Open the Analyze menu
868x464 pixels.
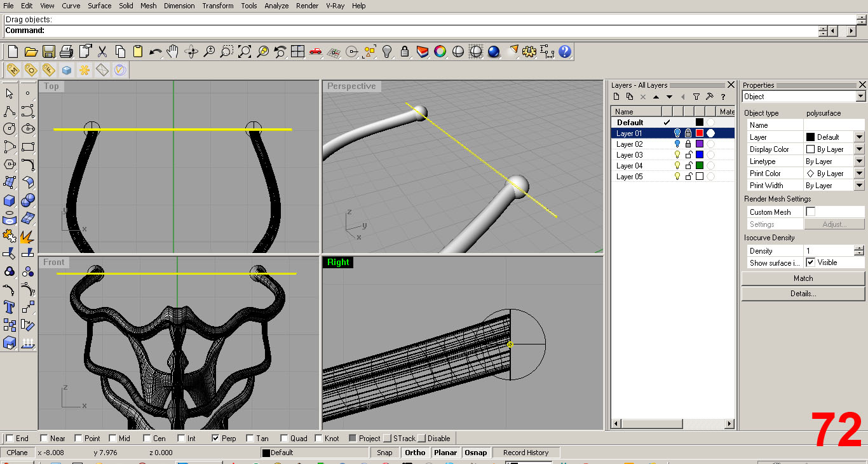[x=276, y=6]
